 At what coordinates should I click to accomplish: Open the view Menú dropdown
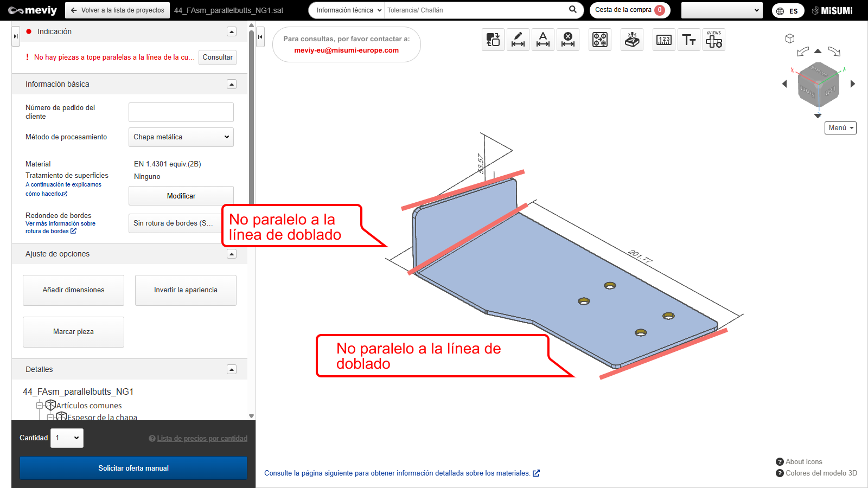[840, 128]
